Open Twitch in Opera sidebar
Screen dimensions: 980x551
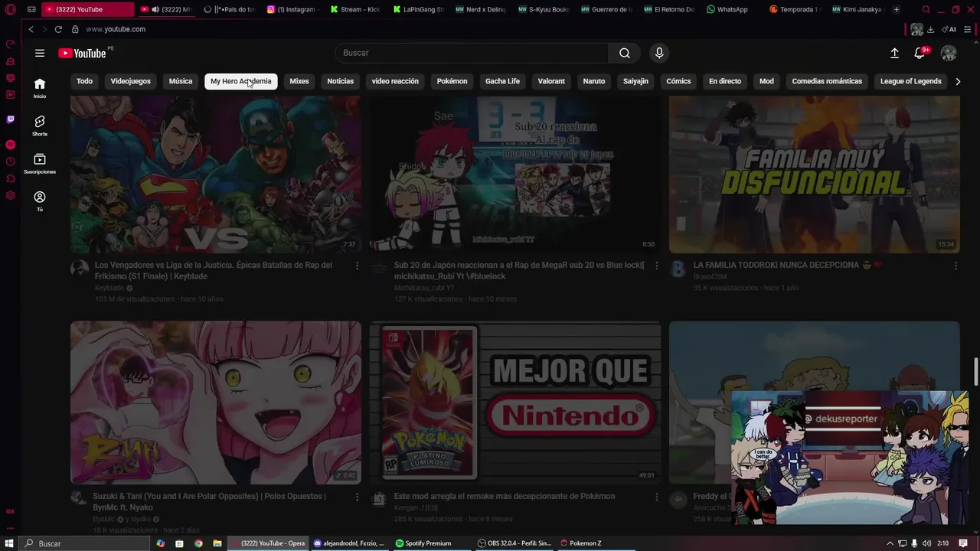tap(10, 119)
